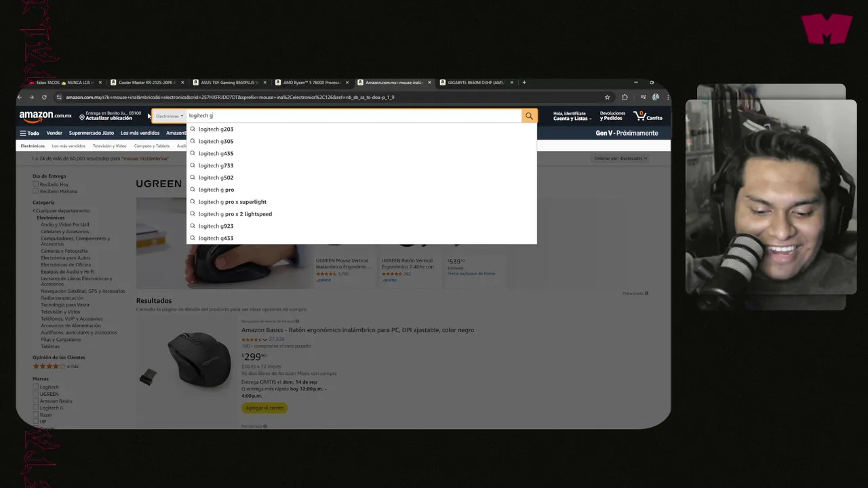Open the browser profile avatar
Viewport: 868px width, 488px height.
point(655,98)
